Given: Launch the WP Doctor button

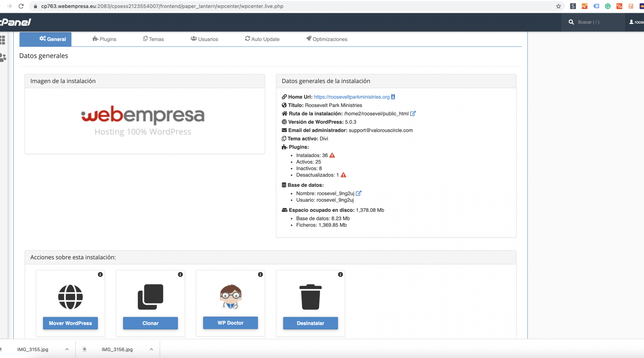Looking at the screenshot, I should click(230, 323).
